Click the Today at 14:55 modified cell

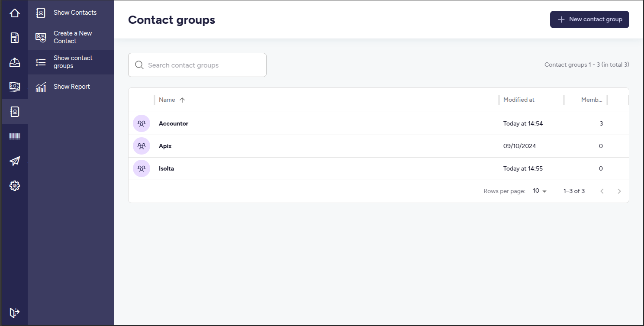(523, 168)
